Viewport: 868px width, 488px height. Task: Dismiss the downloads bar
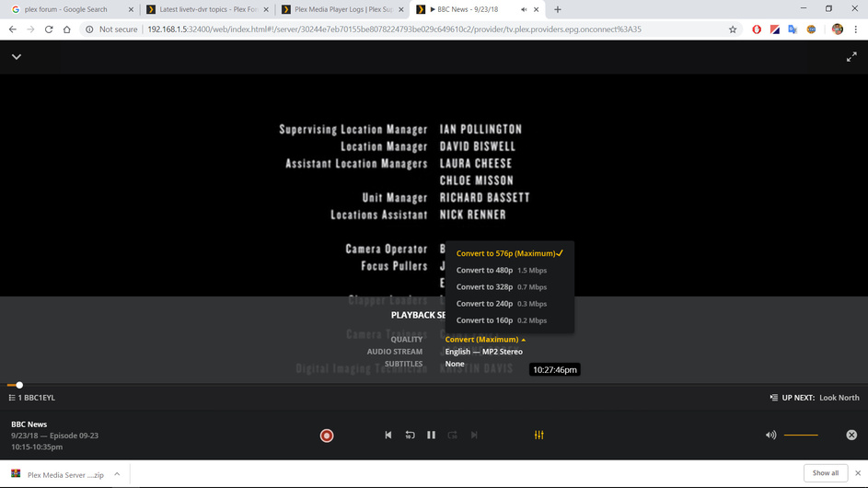(858, 473)
